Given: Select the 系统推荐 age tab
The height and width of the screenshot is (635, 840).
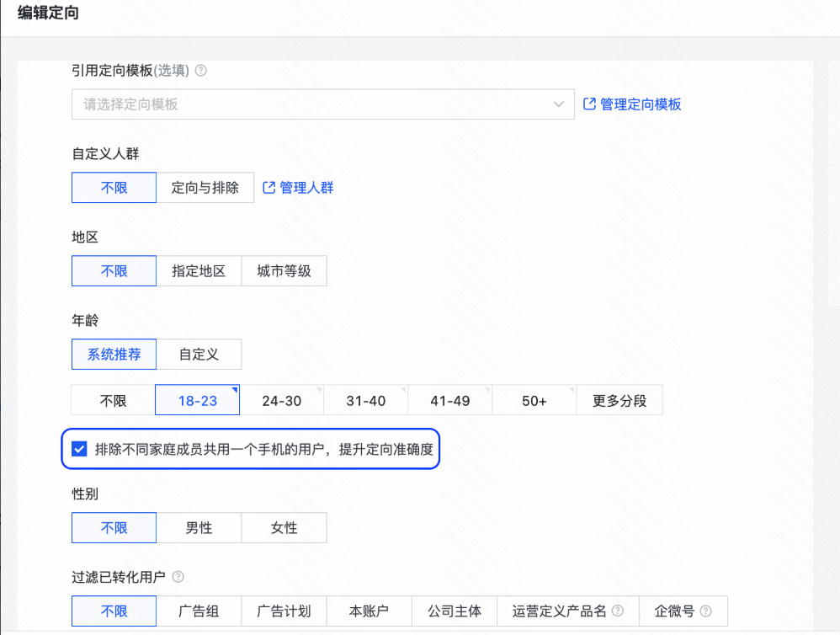Looking at the screenshot, I should [114, 354].
